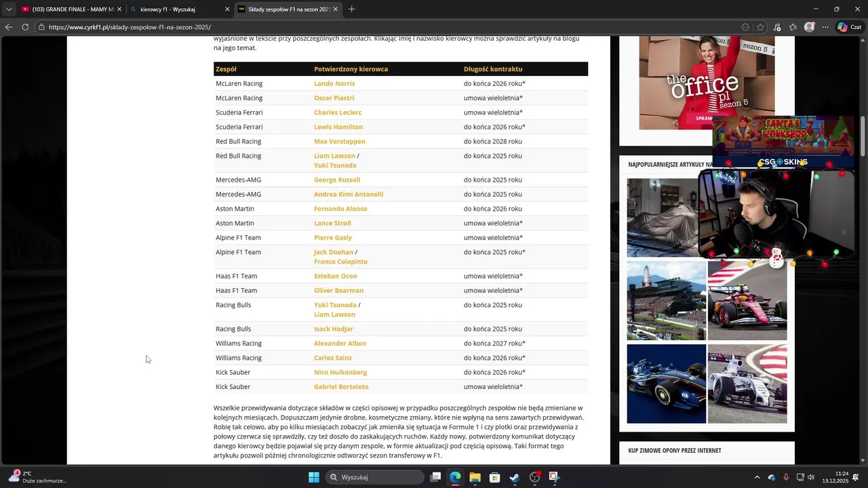
Task: Open Lance Stroll driver link
Action: [332, 223]
